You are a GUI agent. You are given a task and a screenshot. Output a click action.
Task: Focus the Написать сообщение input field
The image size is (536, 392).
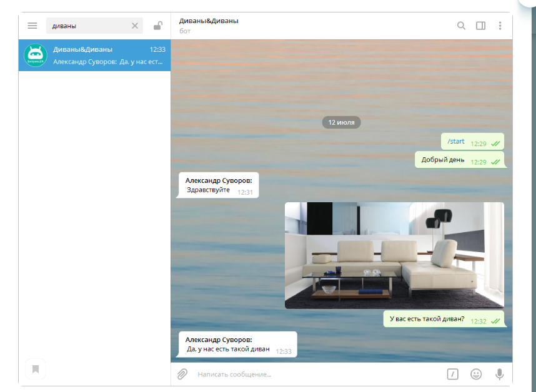point(318,375)
